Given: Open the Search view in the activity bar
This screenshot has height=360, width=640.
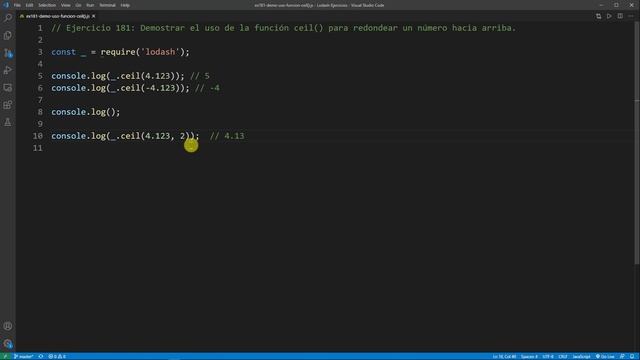Looking at the screenshot, I should [x=8, y=18].
